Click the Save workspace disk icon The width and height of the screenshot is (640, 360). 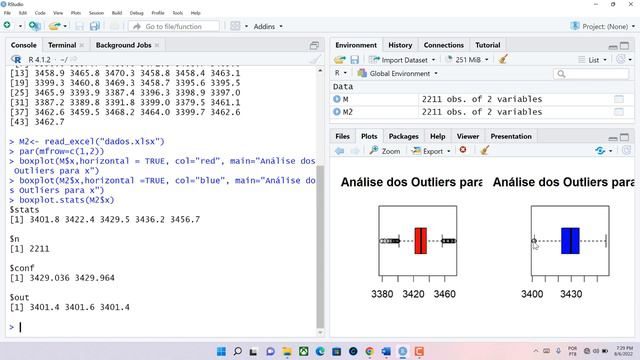[354, 60]
